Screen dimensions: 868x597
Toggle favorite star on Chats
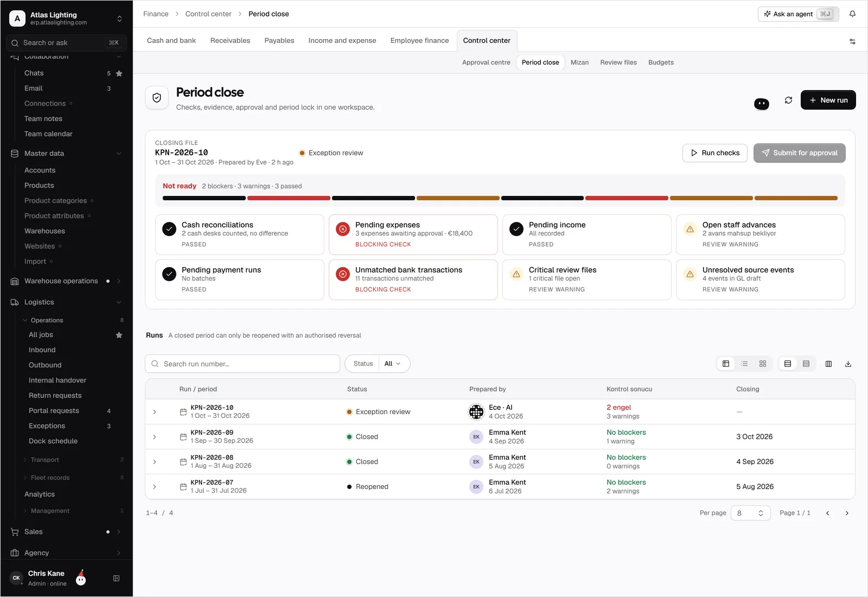[x=119, y=73]
